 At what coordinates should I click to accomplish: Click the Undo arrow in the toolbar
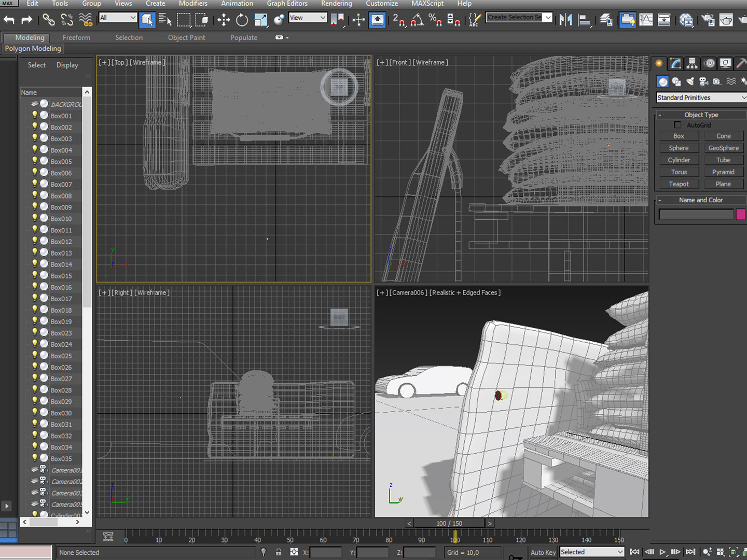[x=9, y=20]
